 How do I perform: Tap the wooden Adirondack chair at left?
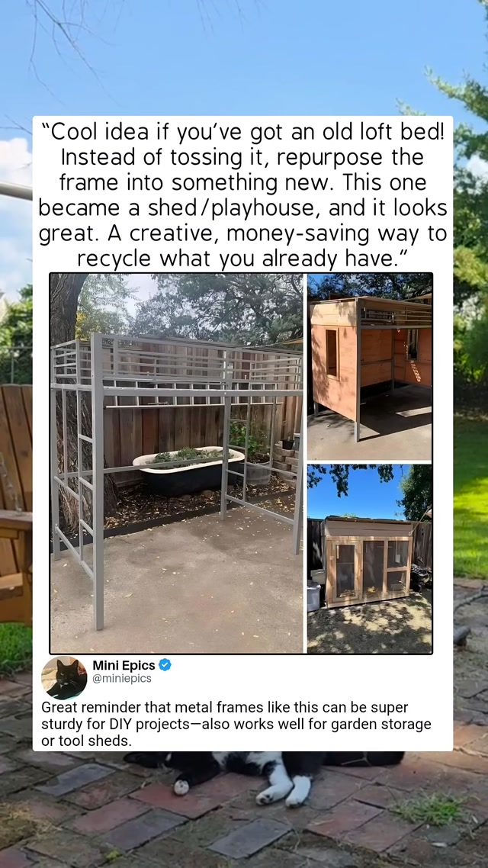pos(15,503)
